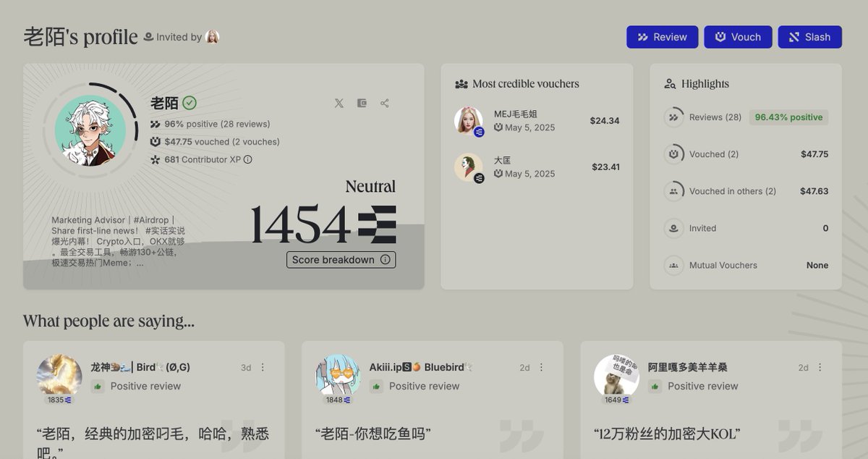Click the 3d timestamp on 龙神 review
The height and width of the screenshot is (459, 868).
point(246,368)
